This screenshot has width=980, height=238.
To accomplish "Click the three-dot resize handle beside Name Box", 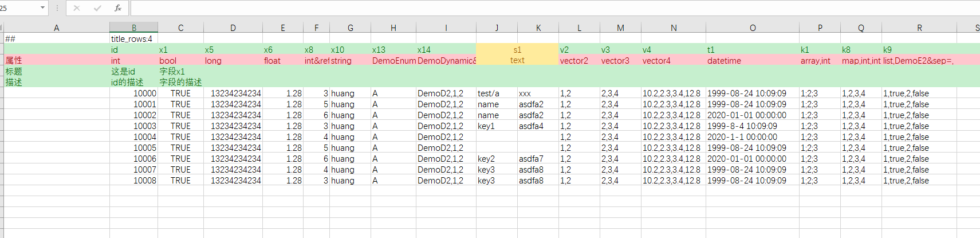I will pyautogui.click(x=57, y=8).
